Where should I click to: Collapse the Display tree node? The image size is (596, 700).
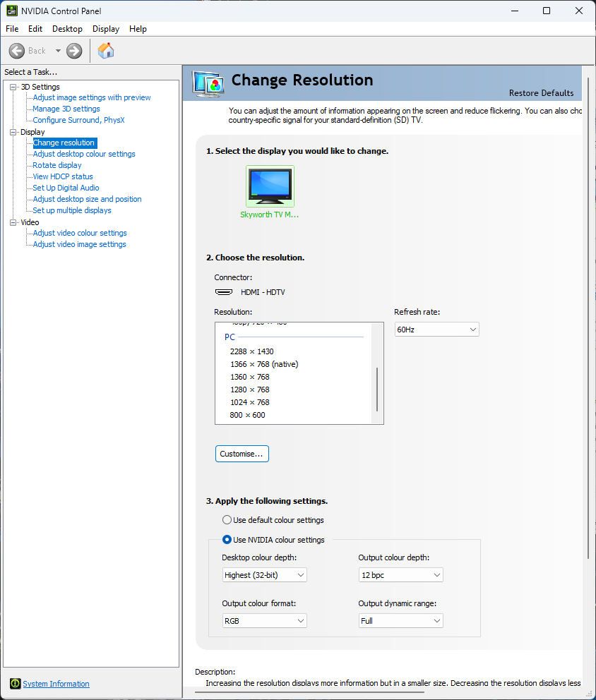click(x=13, y=132)
